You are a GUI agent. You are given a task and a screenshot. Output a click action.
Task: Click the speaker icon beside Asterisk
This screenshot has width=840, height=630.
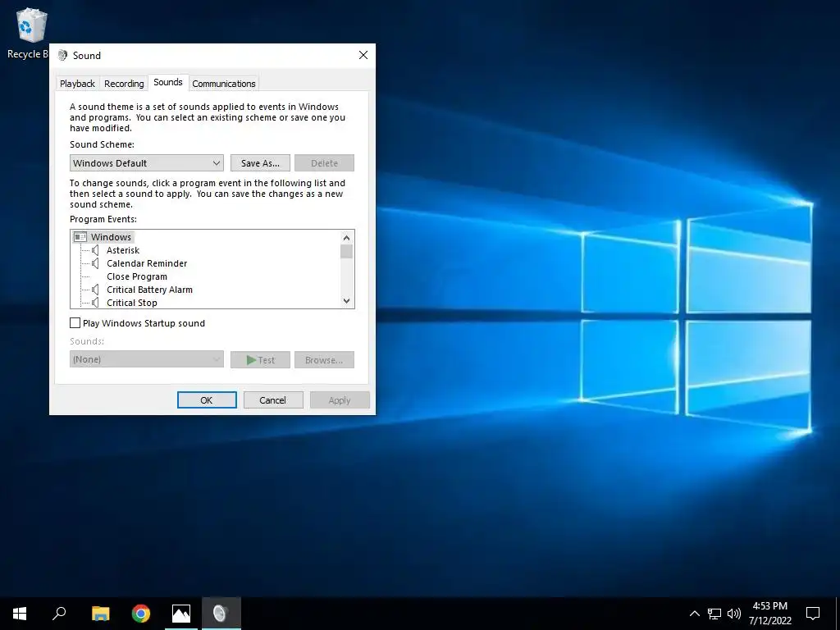pos(95,250)
